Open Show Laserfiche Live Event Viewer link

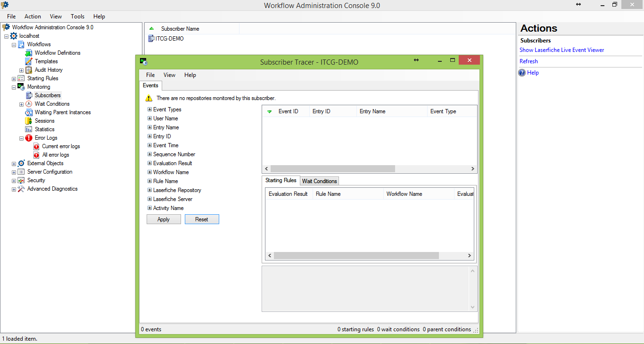pyautogui.click(x=561, y=50)
